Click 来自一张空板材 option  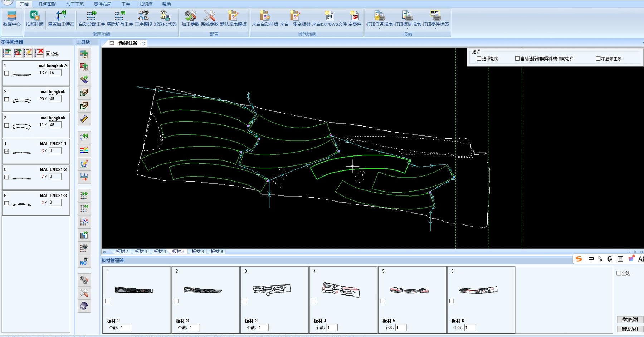click(x=295, y=19)
